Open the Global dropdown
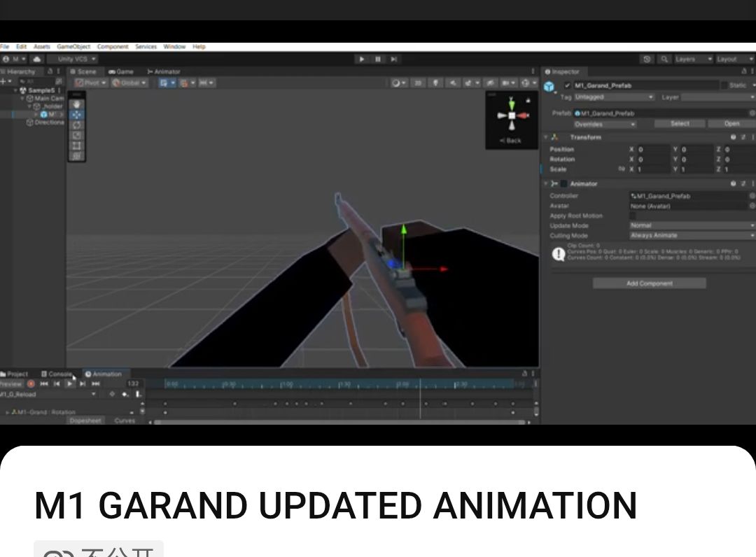Image resolution: width=756 pixels, height=557 pixels. [129, 83]
